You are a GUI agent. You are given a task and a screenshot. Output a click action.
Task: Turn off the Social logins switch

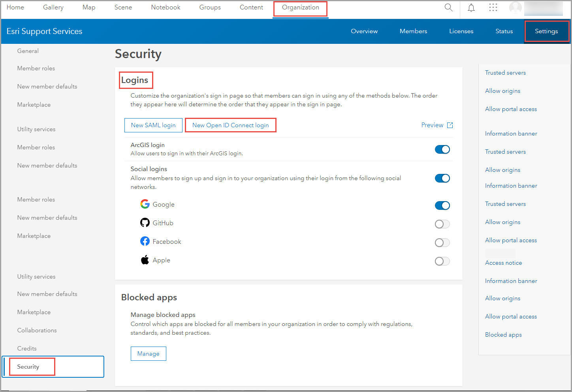coord(442,178)
